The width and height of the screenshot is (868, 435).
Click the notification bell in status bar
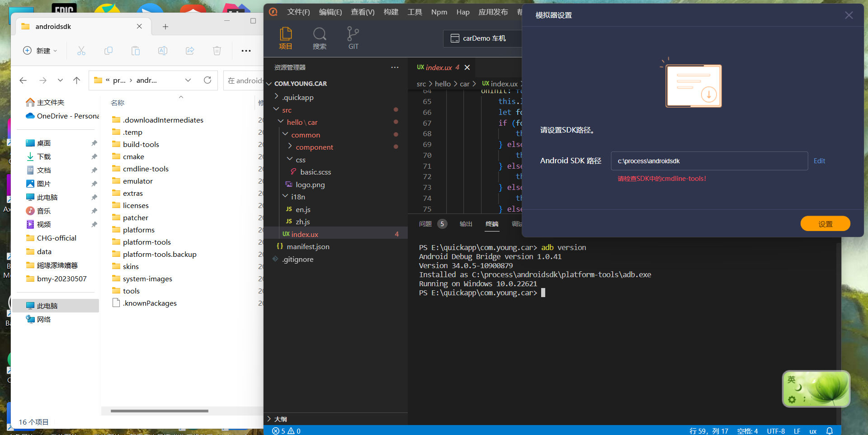pyautogui.click(x=830, y=431)
